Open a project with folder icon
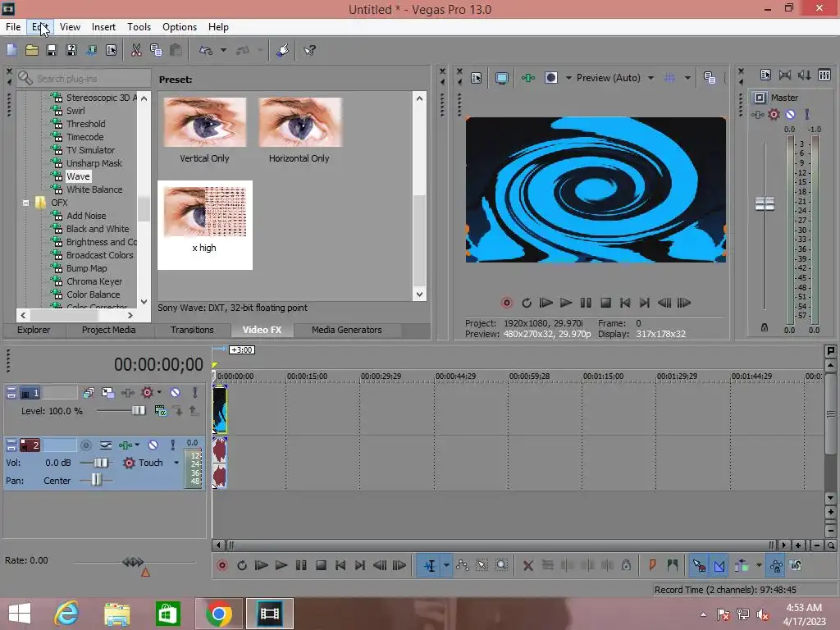Viewport: 840px width, 630px height. (32, 50)
